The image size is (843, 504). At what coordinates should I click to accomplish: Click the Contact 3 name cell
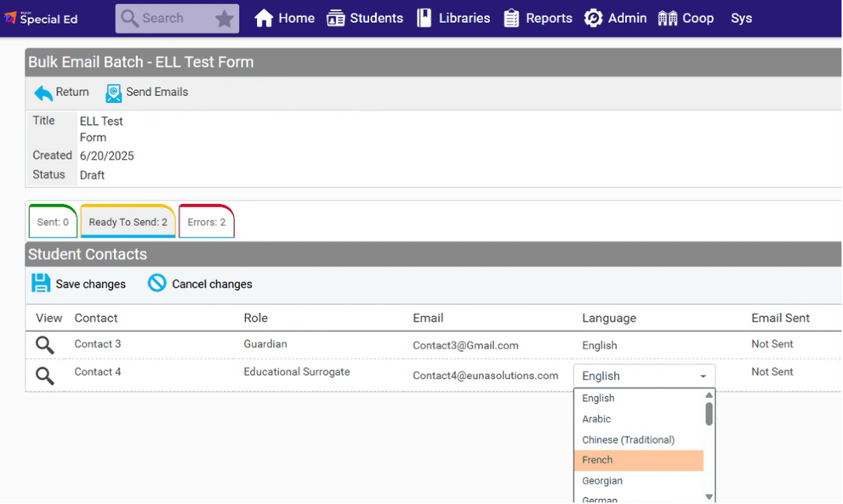(97, 344)
